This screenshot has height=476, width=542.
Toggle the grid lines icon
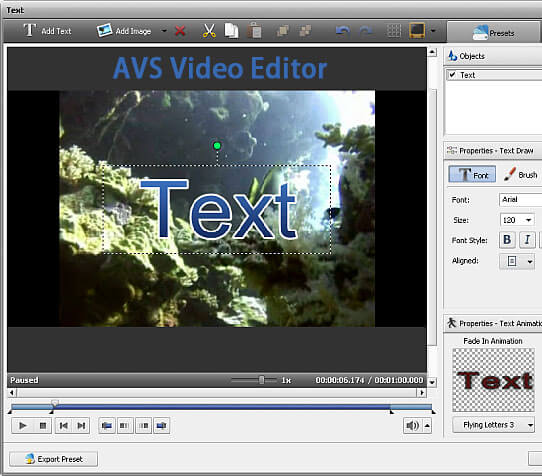point(394,31)
